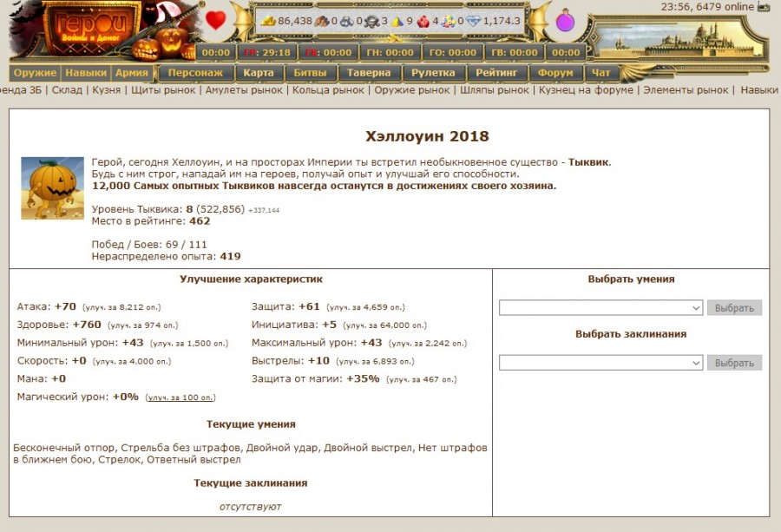781x532 pixels.
Task: Click the Хэллоуин 2018 heading
Action: (x=427, y=136)
